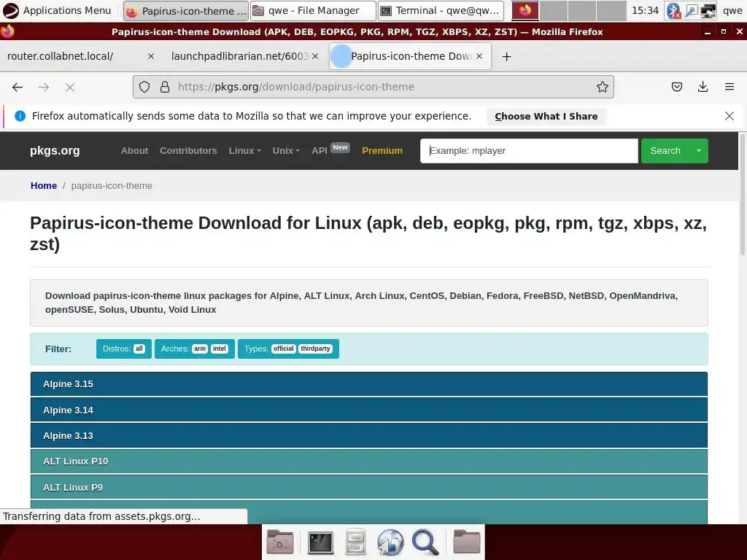Click the package search input field
Screen dimensions: 747x560
(529, 151)
